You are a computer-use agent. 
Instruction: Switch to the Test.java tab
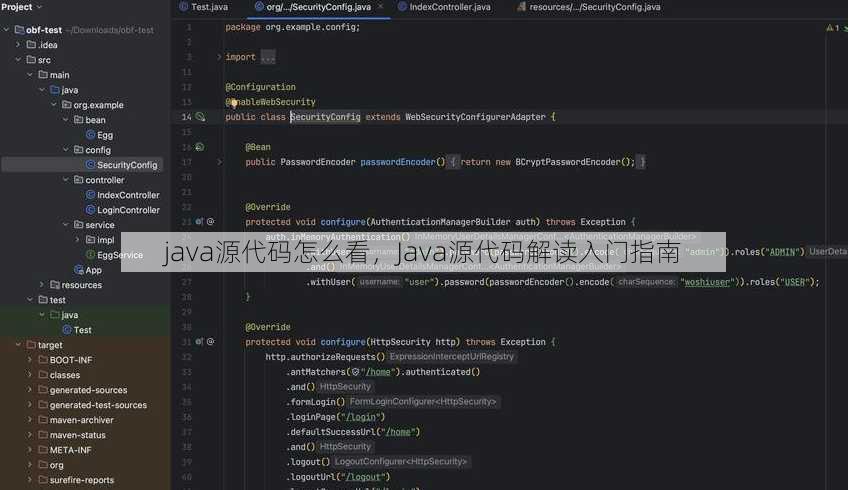pos(203,7)
